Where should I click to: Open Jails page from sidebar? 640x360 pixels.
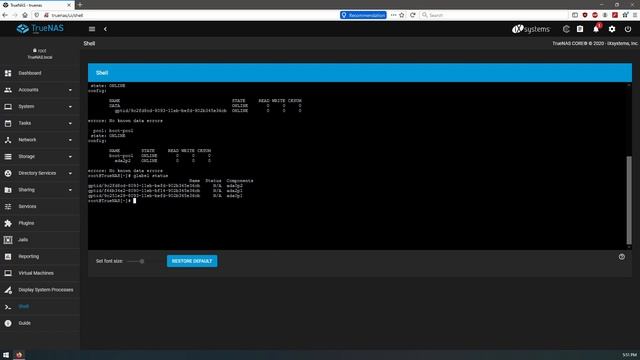point(40,240)
